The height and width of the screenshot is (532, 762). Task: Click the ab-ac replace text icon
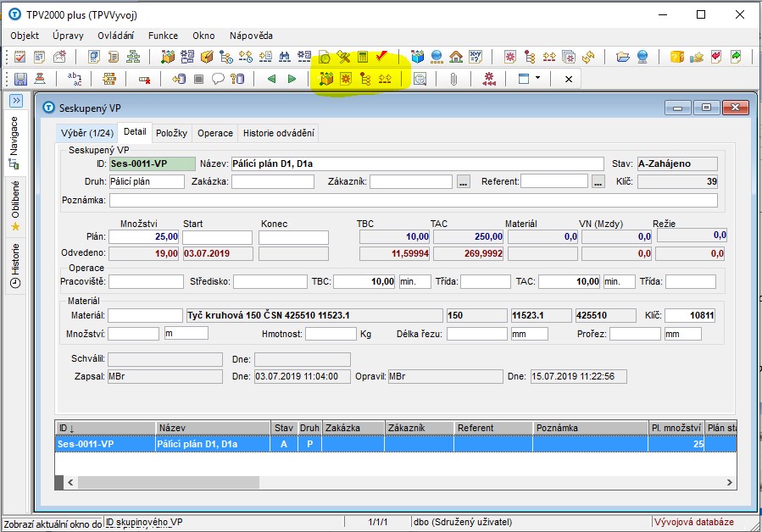75,79
